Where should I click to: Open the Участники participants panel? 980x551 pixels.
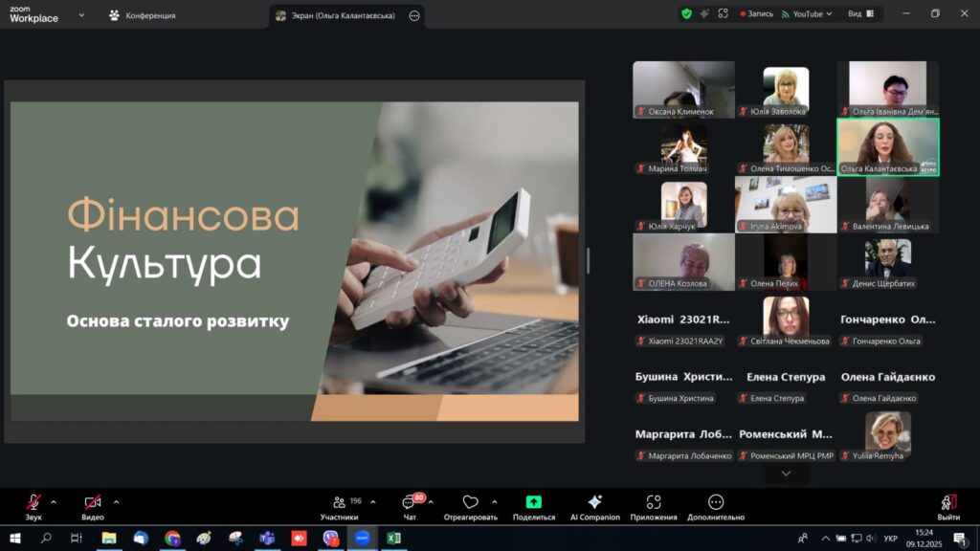click(x=339, y=503)
